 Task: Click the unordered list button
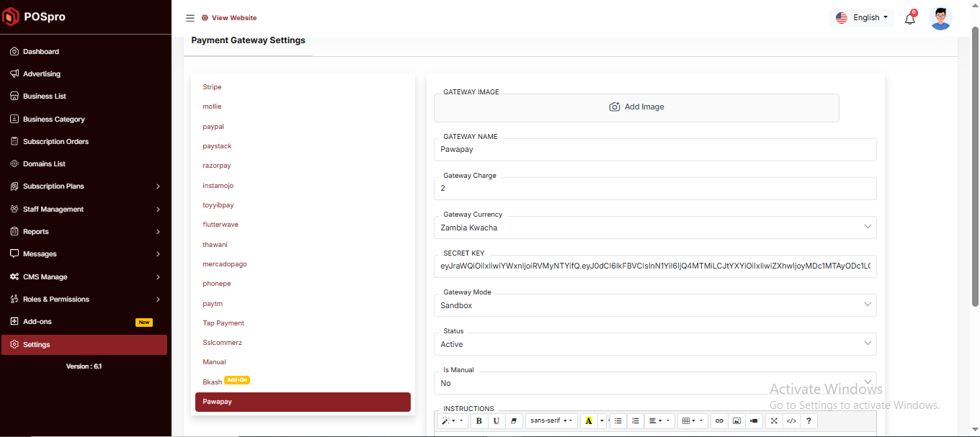coord(618,421)
